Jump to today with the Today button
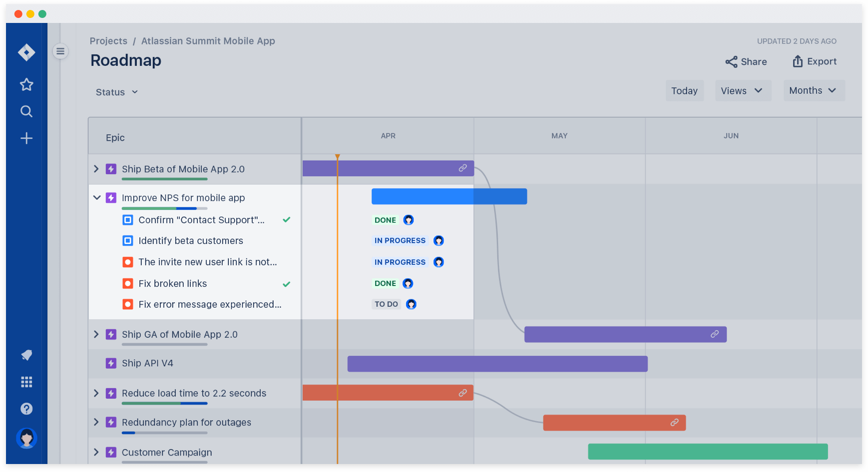The height and width of the screenshot is (472, 868). pyautogui.click(x=684, y=90)
